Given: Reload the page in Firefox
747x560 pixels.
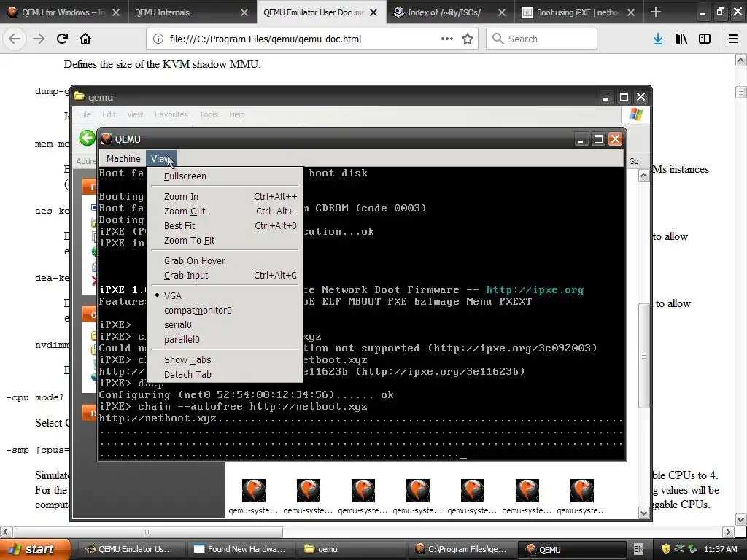Looking at the screenshot, I should pos(62,39).
